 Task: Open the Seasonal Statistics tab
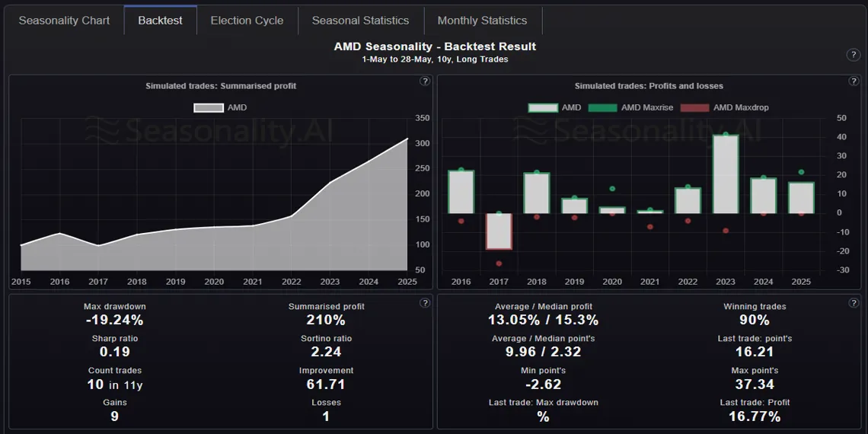(x=360, y=21)
